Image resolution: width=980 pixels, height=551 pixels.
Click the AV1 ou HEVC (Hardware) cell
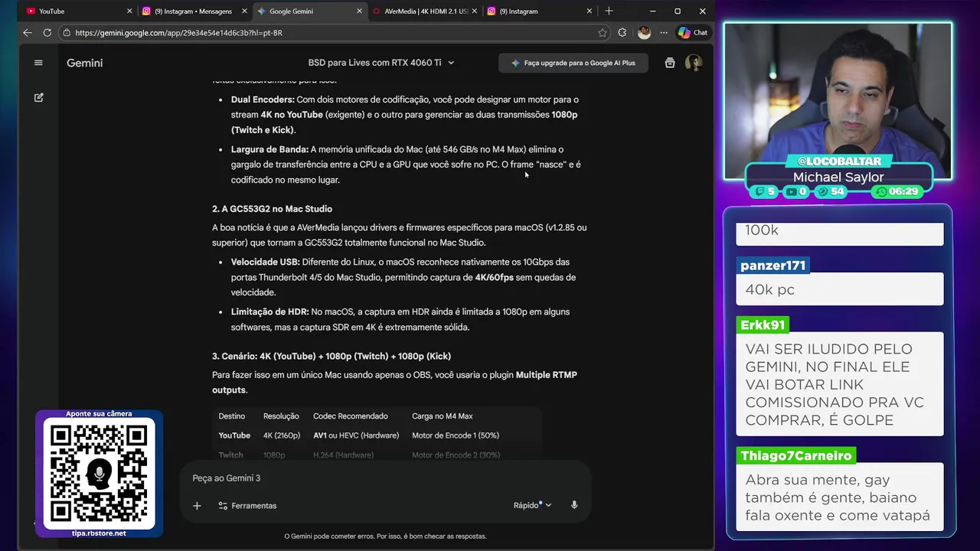pyautogui.click(x=356, y=435)
